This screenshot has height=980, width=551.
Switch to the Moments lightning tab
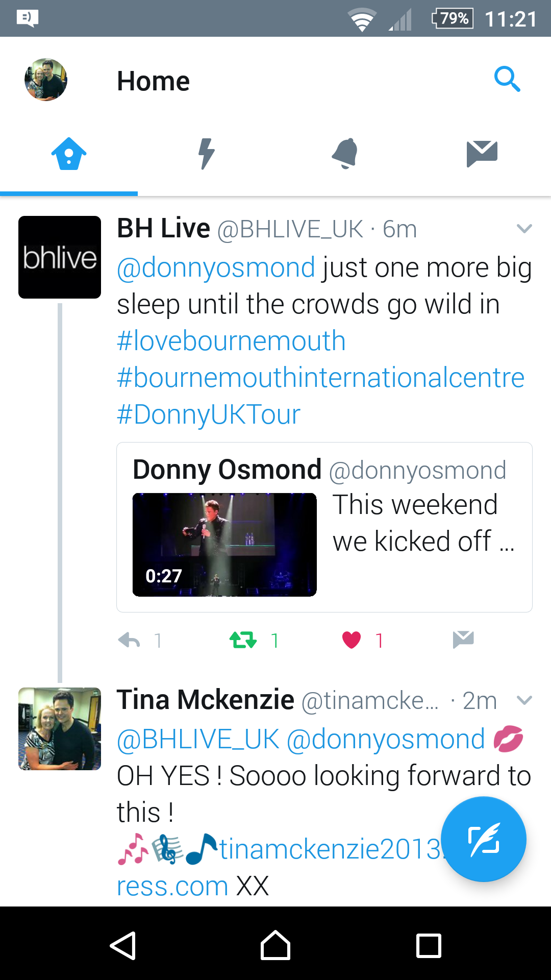tap(207, 153)
